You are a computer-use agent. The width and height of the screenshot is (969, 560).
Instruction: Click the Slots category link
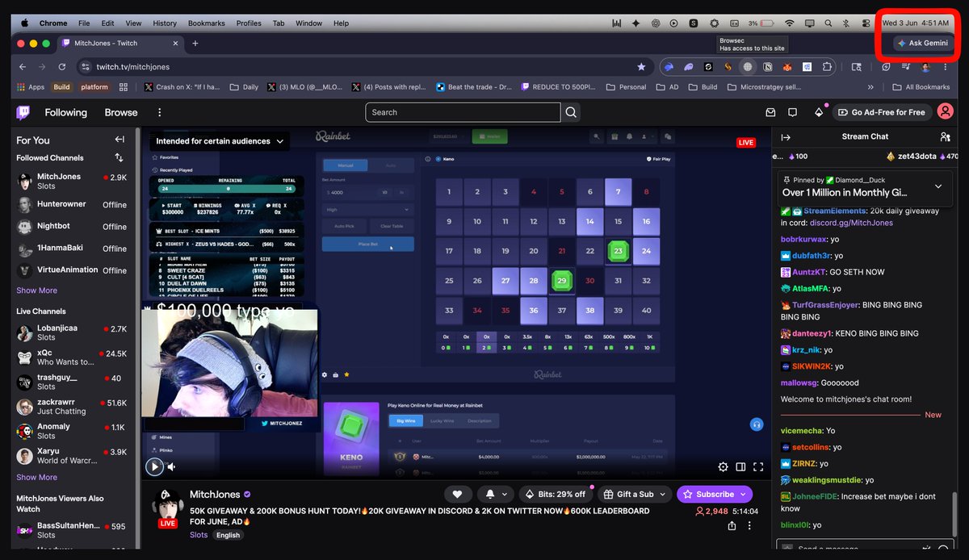tap(199, 535)
